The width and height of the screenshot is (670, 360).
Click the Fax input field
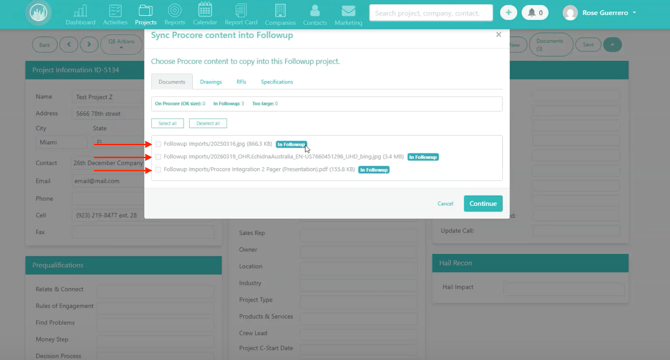[x=143, y=232]
